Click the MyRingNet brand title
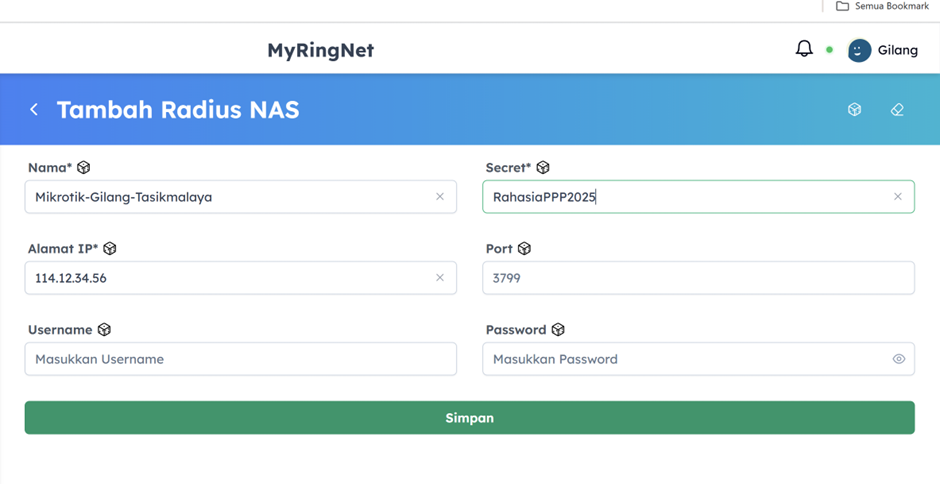This screenshot has height=484, width=940. pyautogui.click(x=320, y=50)
